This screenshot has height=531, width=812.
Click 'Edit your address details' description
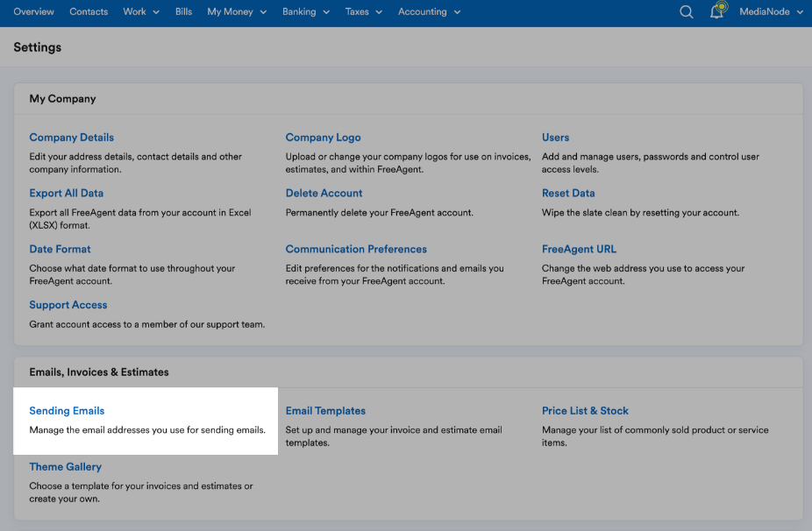(x=136, y=163)
